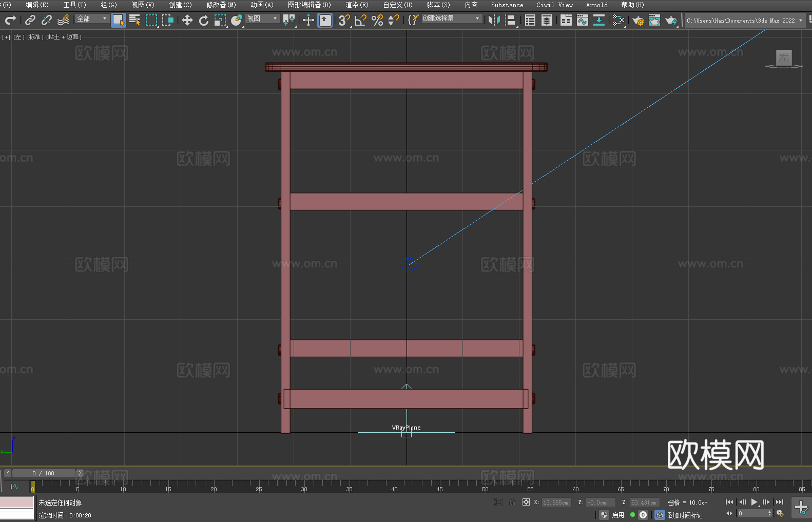Image resolution: width=812 pixels, height=522 pixels.
Task: Activate Select and Scale tool
Action: (x=220, y=21)
